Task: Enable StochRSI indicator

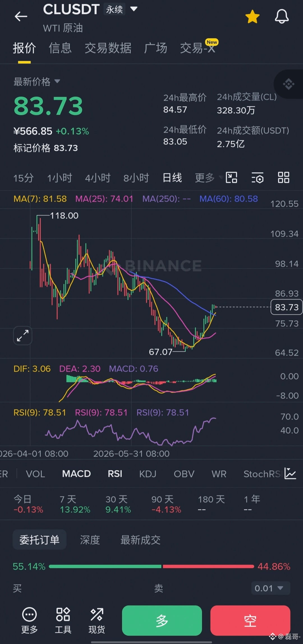Action: click(x=263, y=474)
